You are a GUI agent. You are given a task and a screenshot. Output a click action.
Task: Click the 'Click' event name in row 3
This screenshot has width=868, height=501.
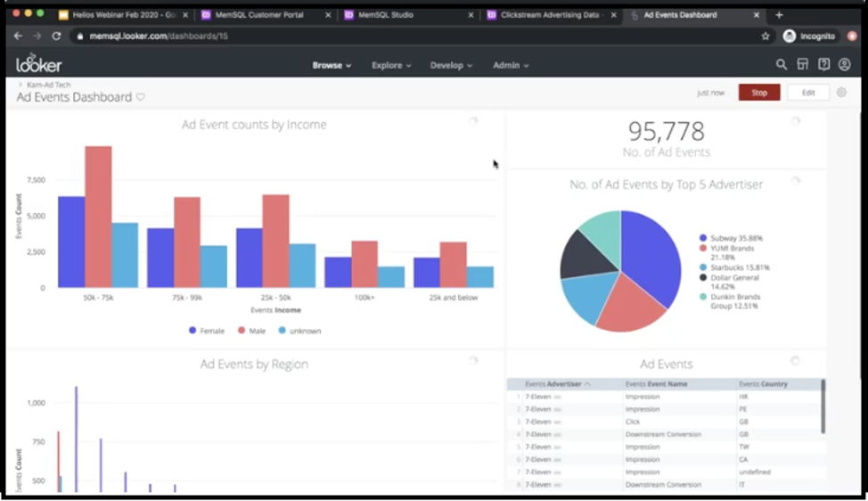(x=633, y=422)
